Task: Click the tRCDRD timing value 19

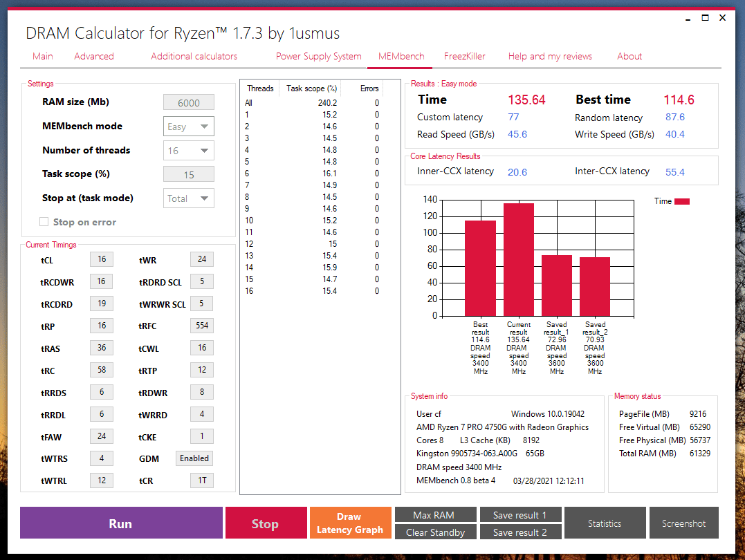Action: [102, 304]
